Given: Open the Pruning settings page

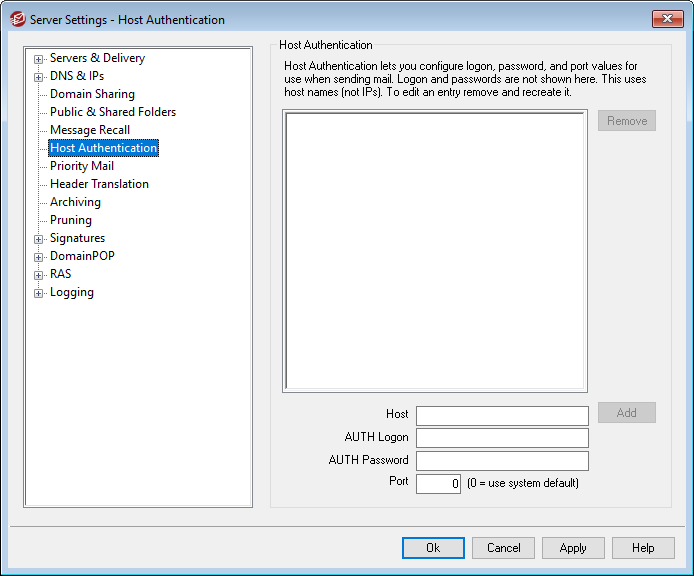Looking at the screenshot, I should (x=70, y=220).
